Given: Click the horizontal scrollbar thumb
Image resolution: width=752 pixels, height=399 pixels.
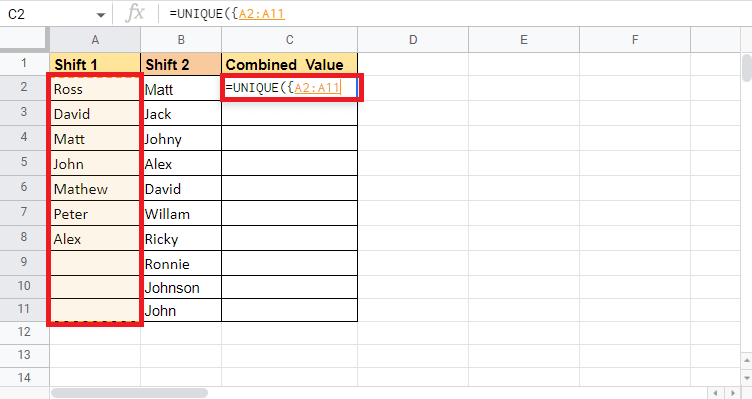Looking at the screenshot, I should point(129,393).
